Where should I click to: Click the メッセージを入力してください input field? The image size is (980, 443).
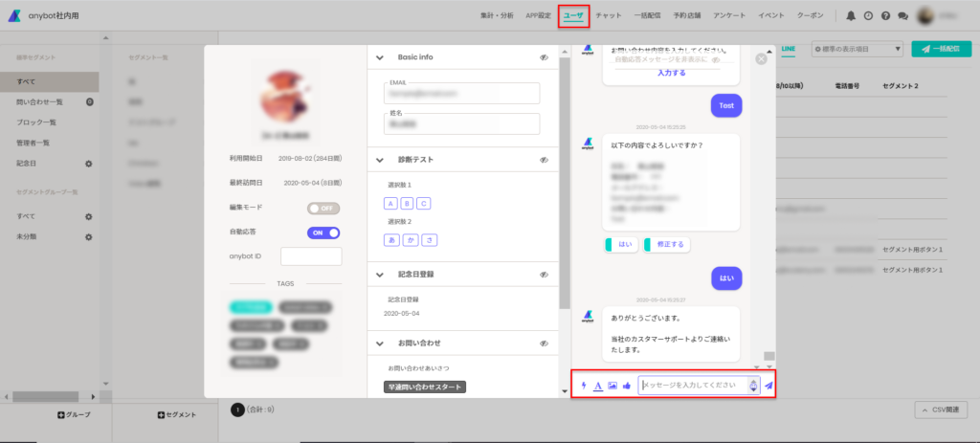pos(694,385)
